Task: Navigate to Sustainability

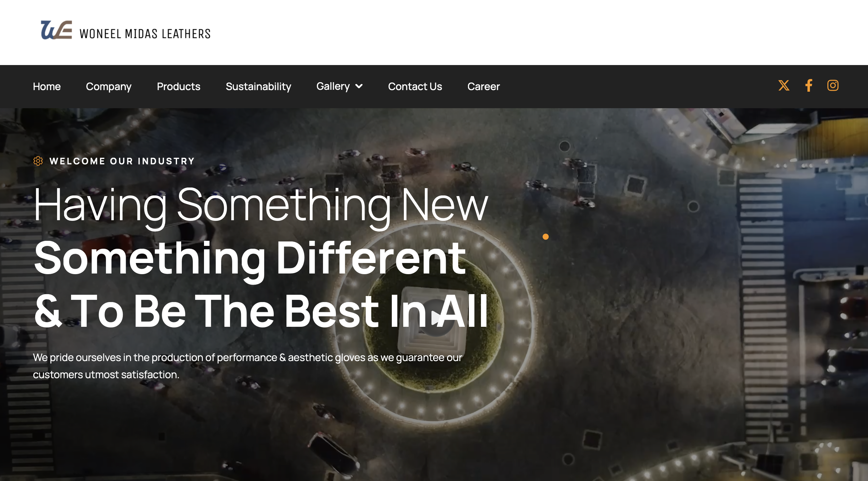Action: pos(259,87)
